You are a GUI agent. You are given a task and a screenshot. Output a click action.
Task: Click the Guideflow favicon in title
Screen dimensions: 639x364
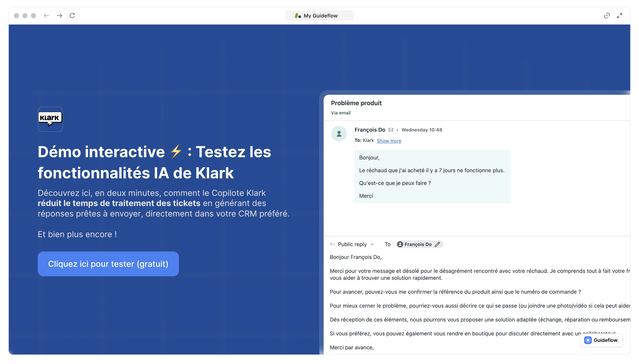pos(298,16)
